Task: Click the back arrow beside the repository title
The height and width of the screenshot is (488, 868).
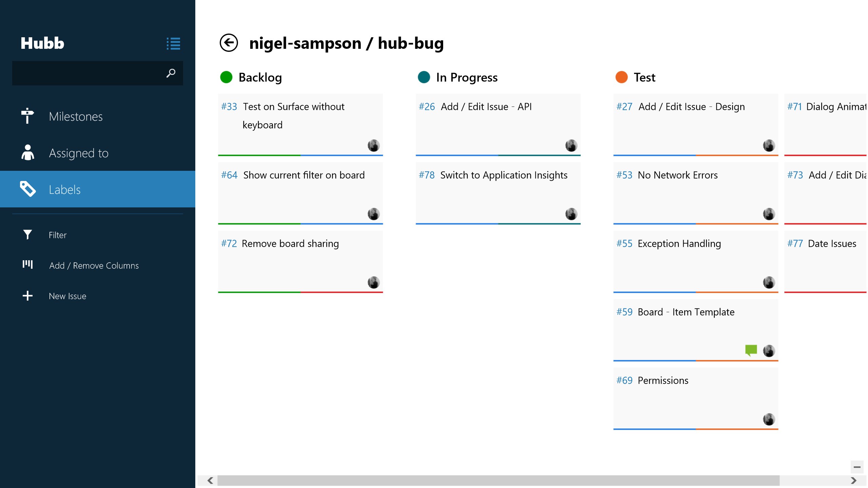Action: pos(229,43)
